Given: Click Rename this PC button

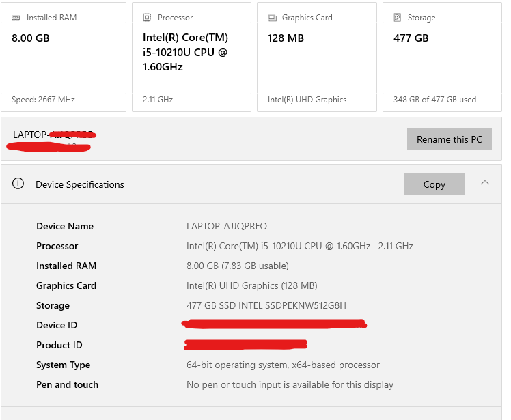Looking at the screenshot, I should [x=449, y=139].
